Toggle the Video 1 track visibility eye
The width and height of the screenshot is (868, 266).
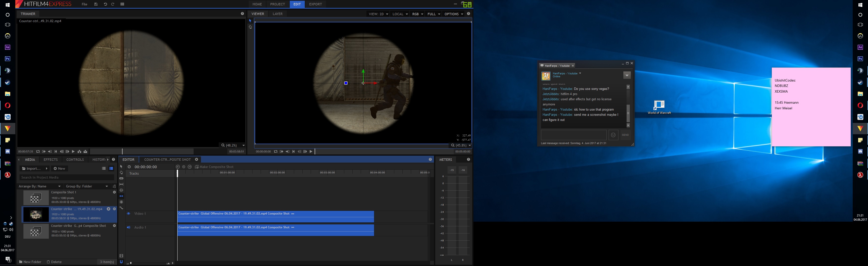coord(128,214)
